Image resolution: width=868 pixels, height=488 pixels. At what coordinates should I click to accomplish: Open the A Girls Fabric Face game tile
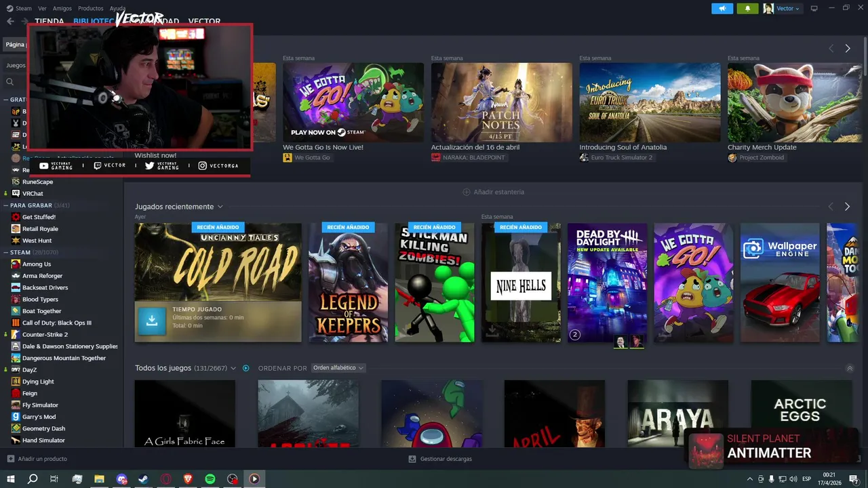pyautogui.click(x=184, y=413)
